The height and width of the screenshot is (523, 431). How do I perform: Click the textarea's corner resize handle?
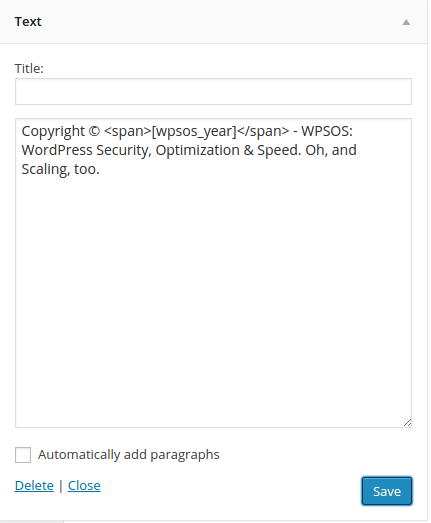tap(407, 423)
